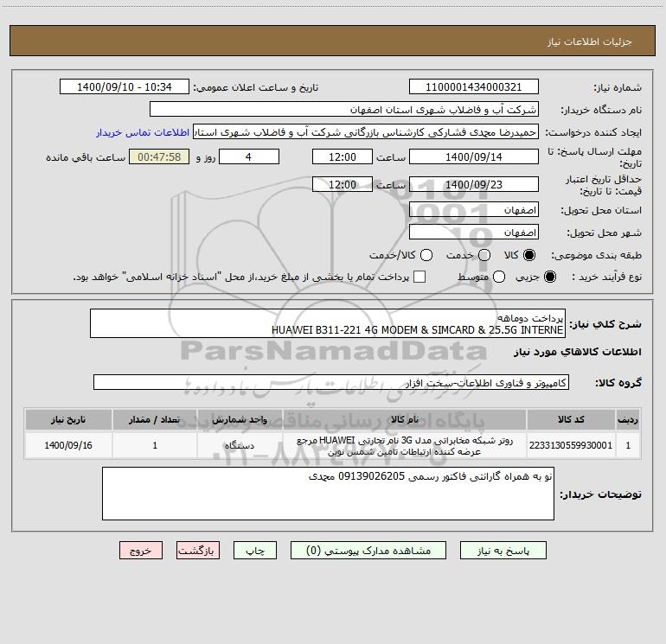Click the days remaining field showing 4
666x644 pixels.
tap(249, 156)
